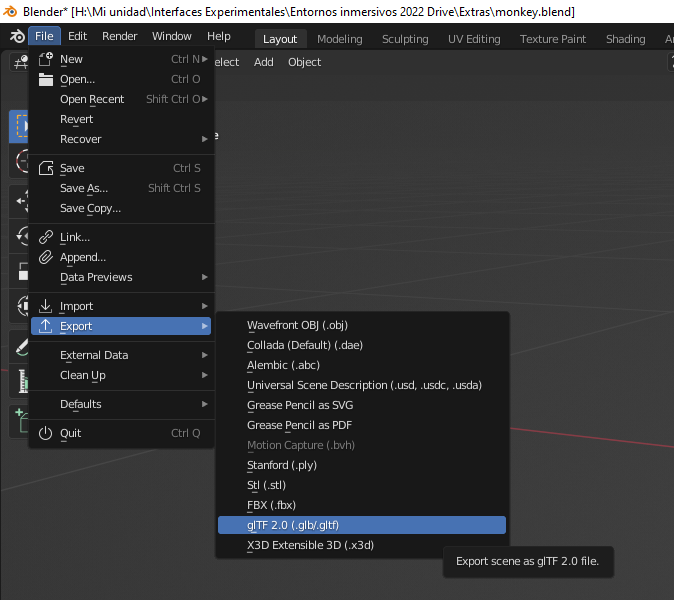Click the Import download arrow icon
The image size is (674, 600).
pyautogui.click(x=46, y=306)
